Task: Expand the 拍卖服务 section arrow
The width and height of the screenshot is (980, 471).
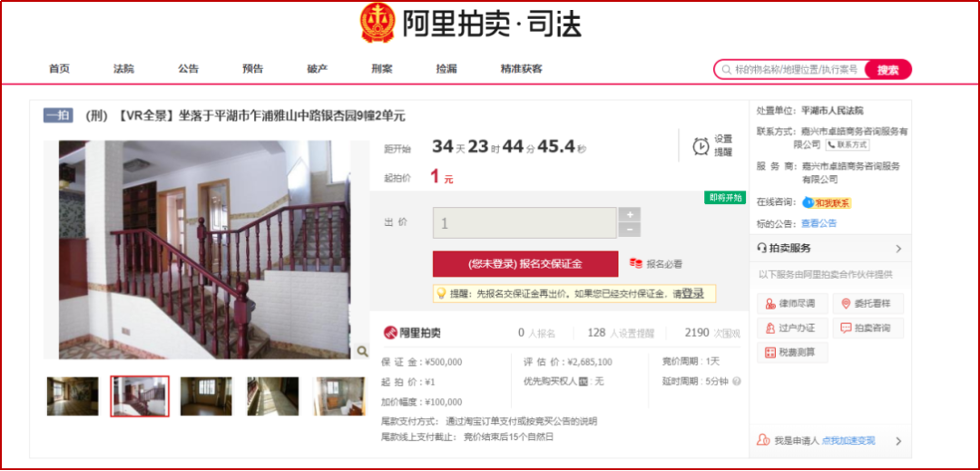Action: coord(898,249)
